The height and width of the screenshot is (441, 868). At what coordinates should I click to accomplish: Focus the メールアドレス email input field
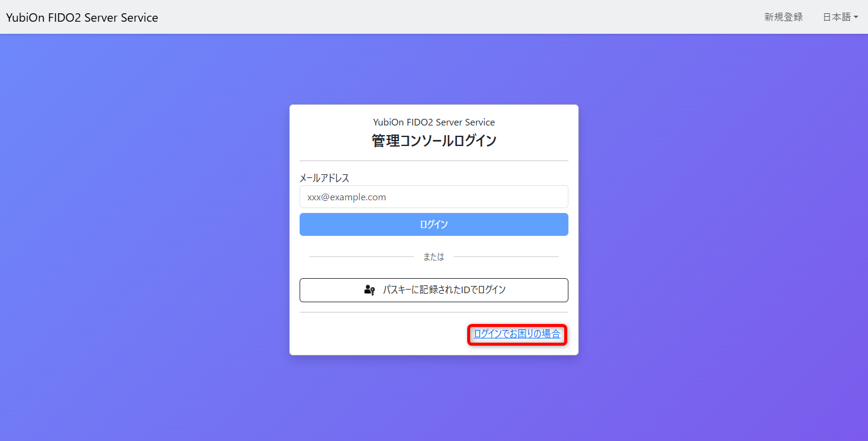point(434,197)
